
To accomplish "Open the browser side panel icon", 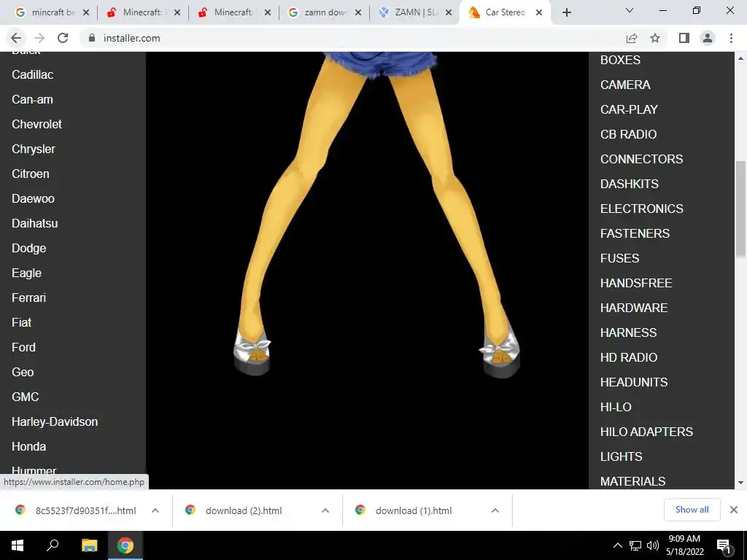I will 684,38.
